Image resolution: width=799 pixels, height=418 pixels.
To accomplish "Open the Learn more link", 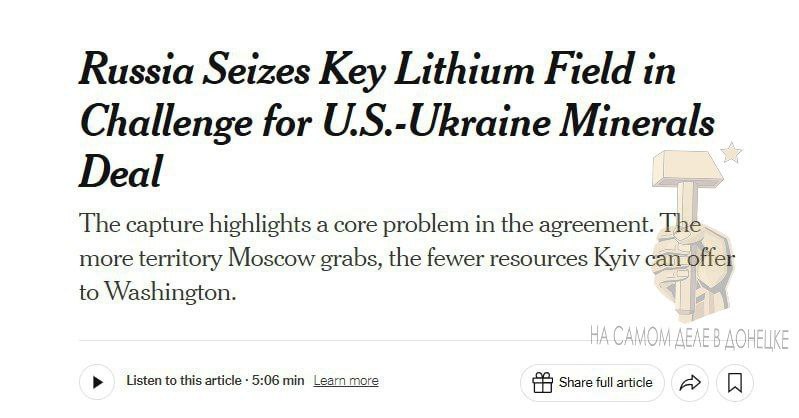I will [x=346, y=381].
